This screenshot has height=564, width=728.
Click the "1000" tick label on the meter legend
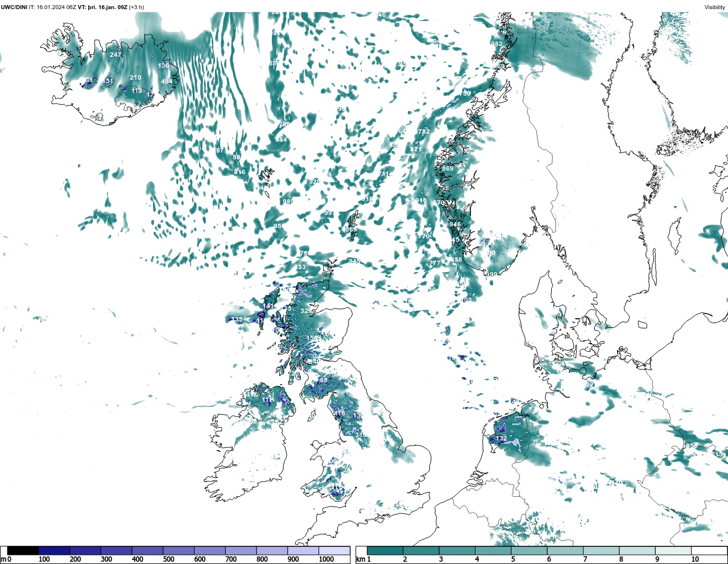326,559
